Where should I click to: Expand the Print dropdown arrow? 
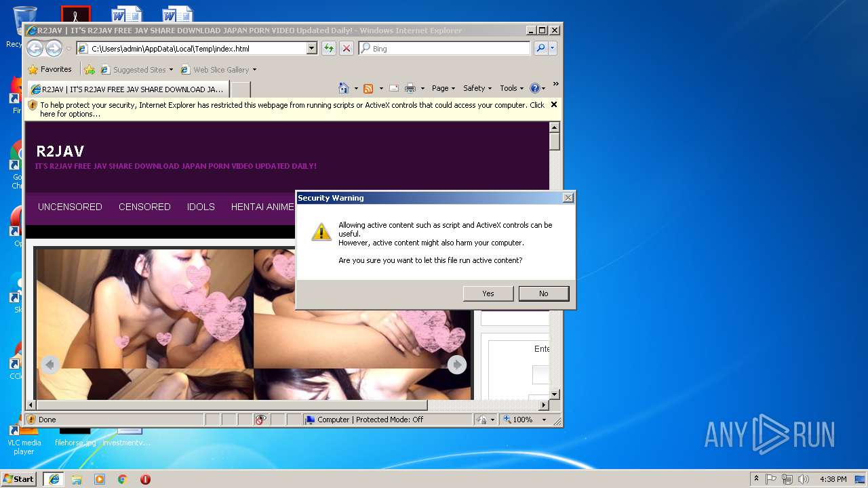422,88
